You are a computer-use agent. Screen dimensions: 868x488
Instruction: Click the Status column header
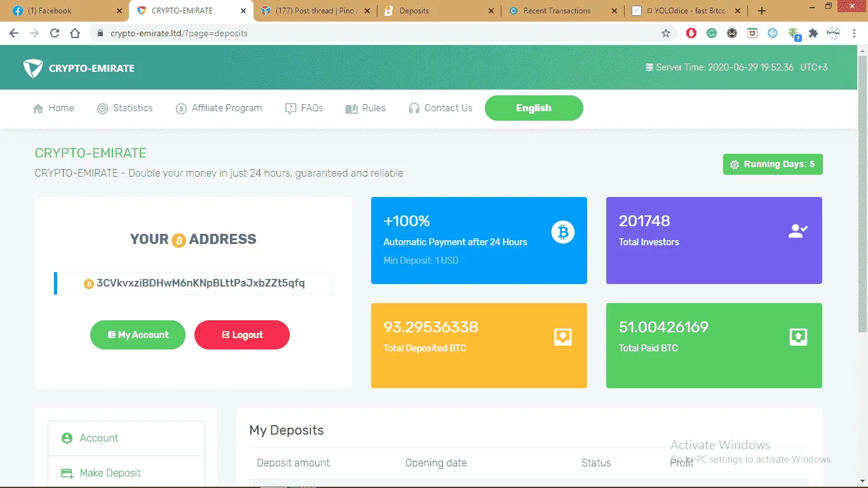[x=596, y=463]
